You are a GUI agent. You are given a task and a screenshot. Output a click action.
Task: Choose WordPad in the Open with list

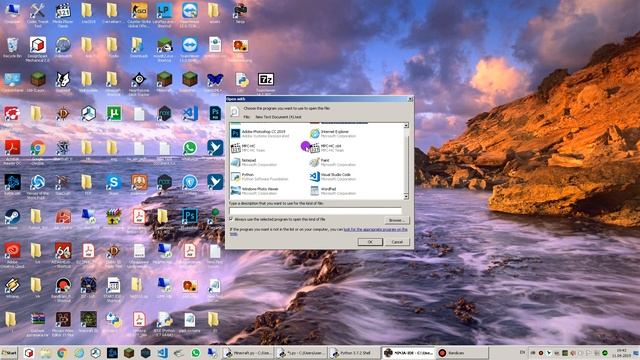click(333, 191)
